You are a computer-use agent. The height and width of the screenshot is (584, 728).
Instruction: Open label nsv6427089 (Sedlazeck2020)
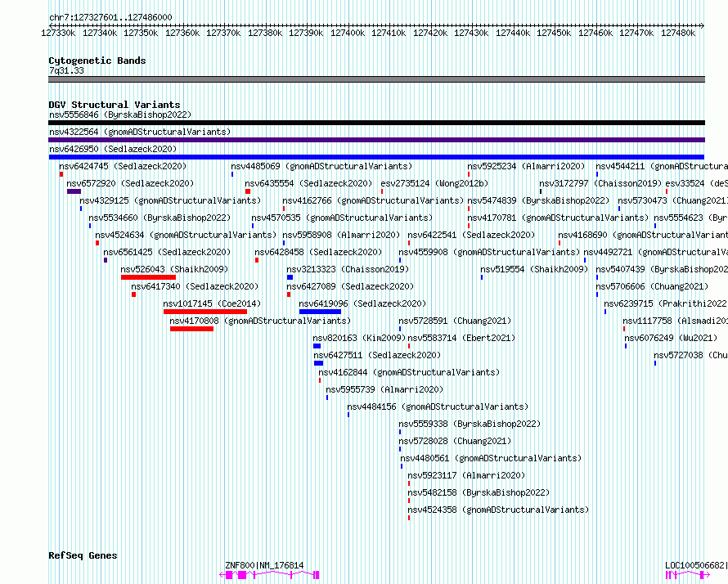(350, 286)
